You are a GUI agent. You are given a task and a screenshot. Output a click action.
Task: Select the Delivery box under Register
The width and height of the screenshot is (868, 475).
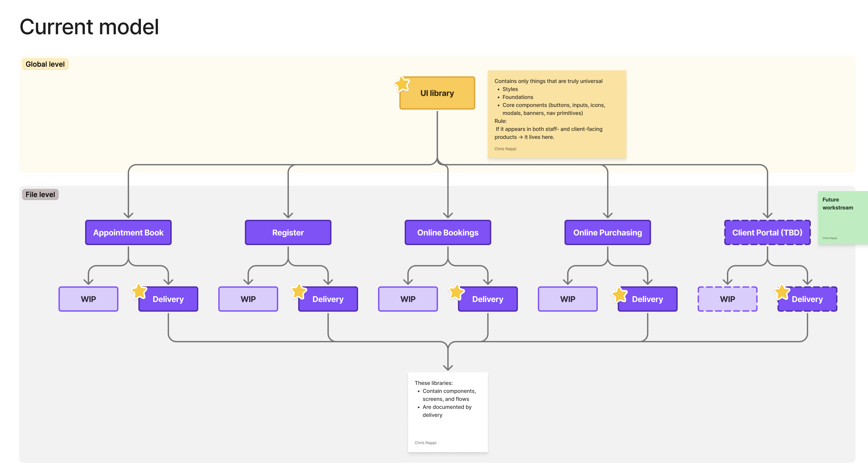(328, 299)
